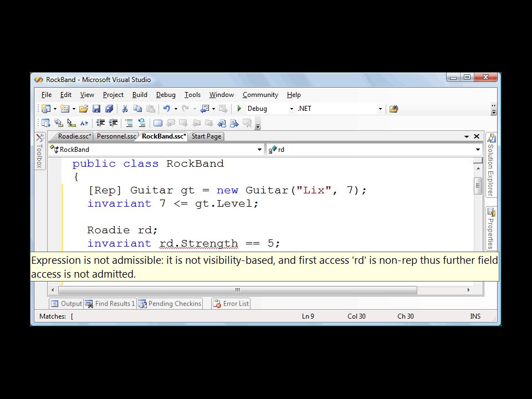Open the Community menu
The width and height of the screenshot is (532, 399).
pyautogui.click(x=260, y=95)
